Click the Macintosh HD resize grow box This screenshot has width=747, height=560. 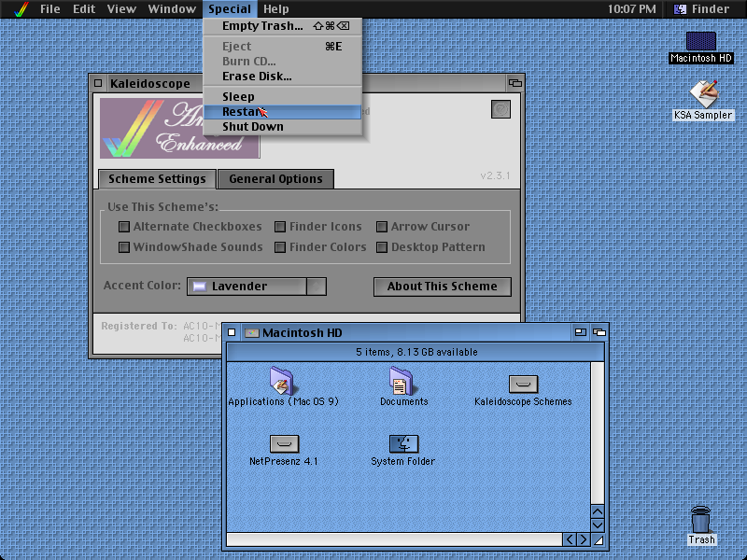598,540
